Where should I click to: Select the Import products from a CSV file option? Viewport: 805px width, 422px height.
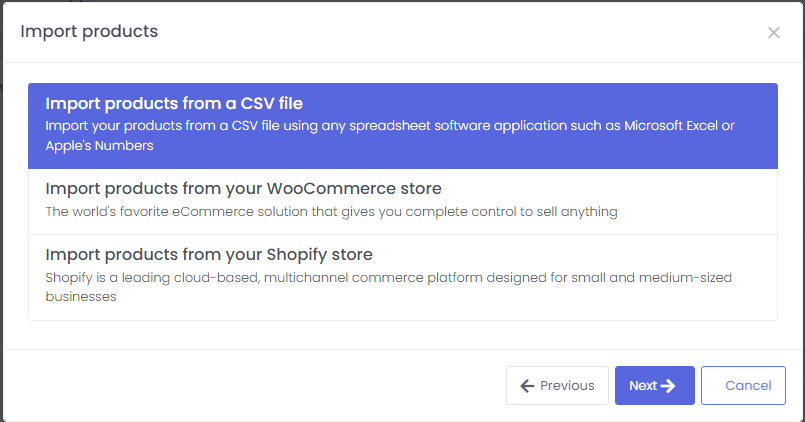point(403,126)
